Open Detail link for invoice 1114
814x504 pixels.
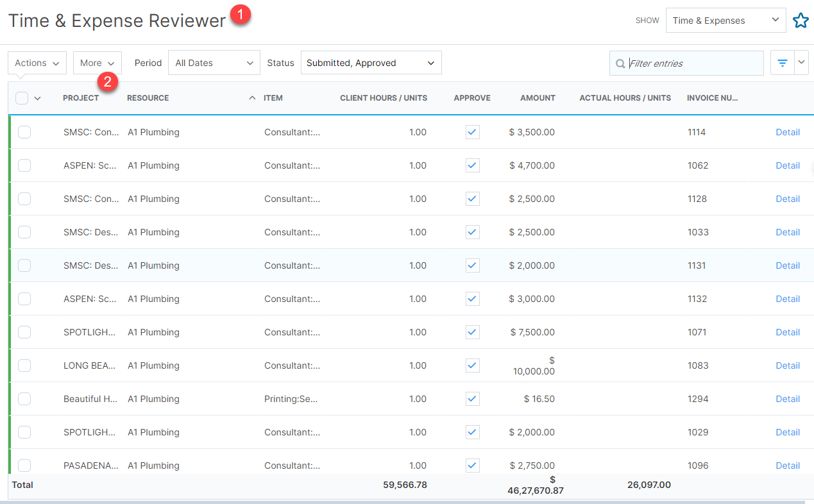pyautogui.click(x=788, y=132)
